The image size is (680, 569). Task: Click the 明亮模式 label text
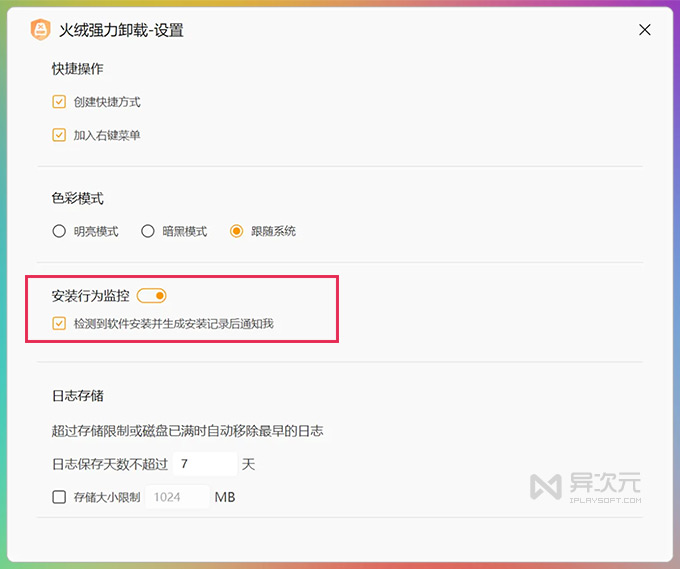pyautogui.click(x=96, y=231)
